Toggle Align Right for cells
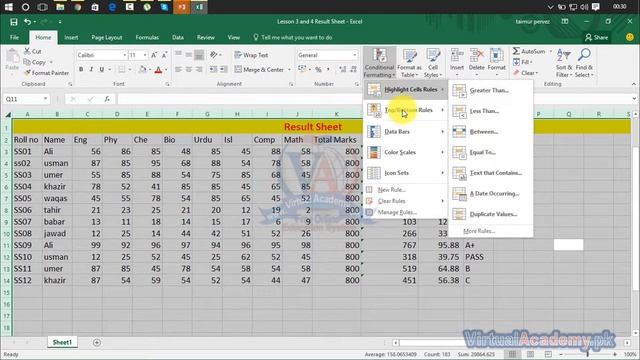This screenshot has height=360, width=640. point(199,69)
